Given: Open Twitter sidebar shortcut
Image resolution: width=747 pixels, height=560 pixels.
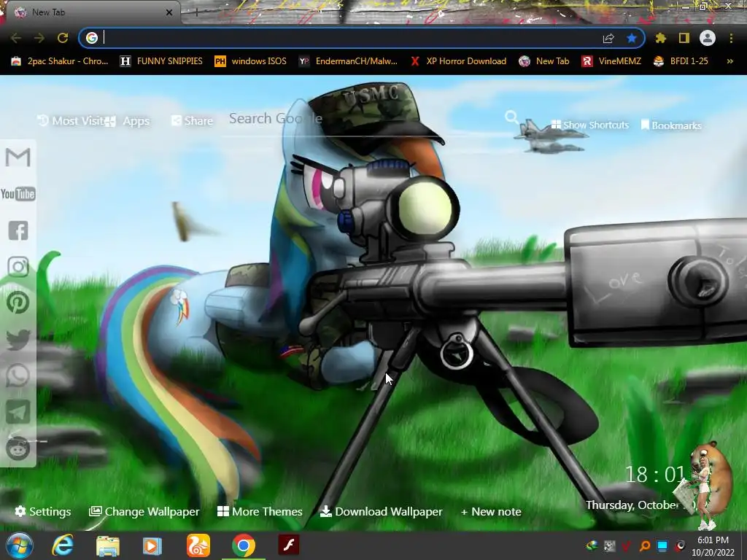Looking at the screenshot, I should tap(18, 340).
